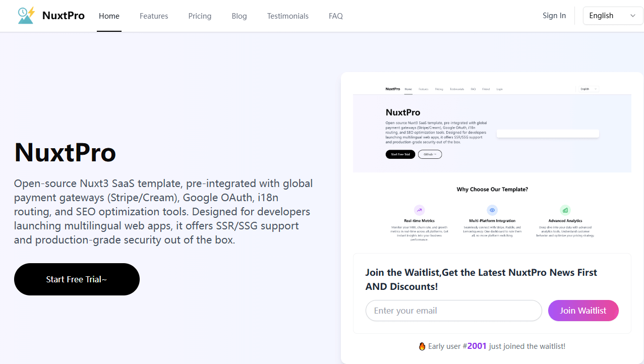Jump to Testimonials in the top navigation
This screenshot has width=644, height=364.
click(287, 16)
